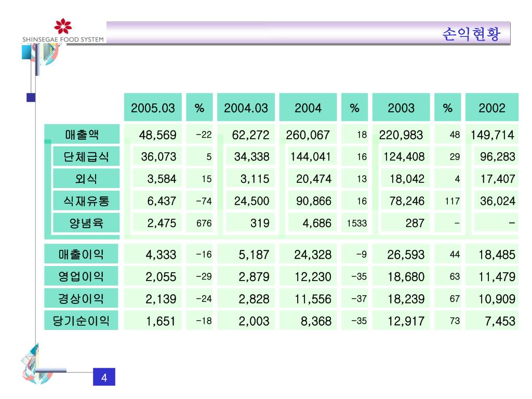Select the 2004.03 column header

click(x=246, y=107)
